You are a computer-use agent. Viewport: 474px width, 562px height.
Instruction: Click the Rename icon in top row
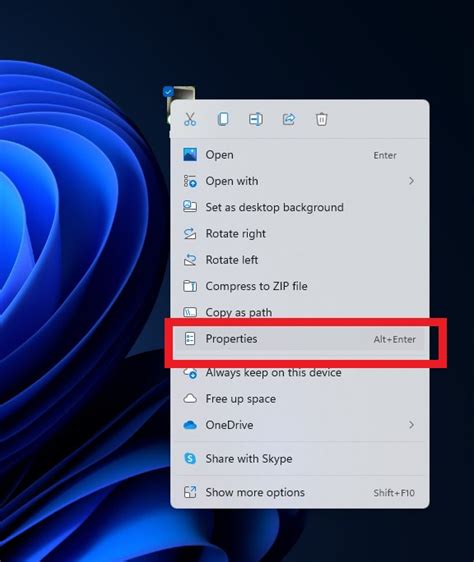coord(256,119)
